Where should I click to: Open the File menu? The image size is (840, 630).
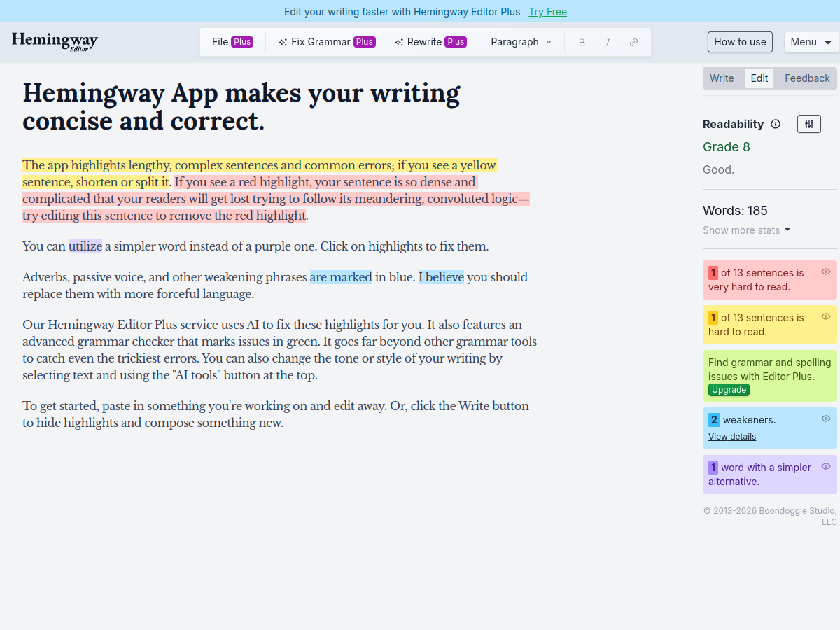click(232, 42)
